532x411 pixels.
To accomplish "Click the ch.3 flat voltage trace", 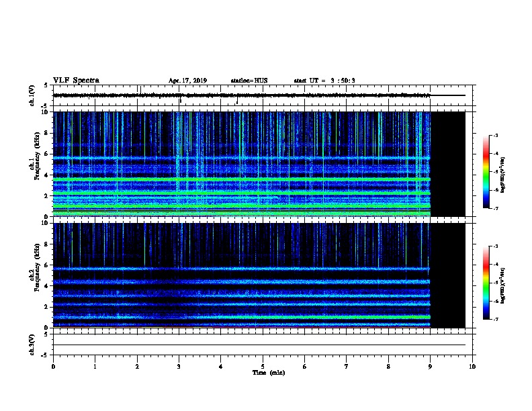I will pos(259,345).
